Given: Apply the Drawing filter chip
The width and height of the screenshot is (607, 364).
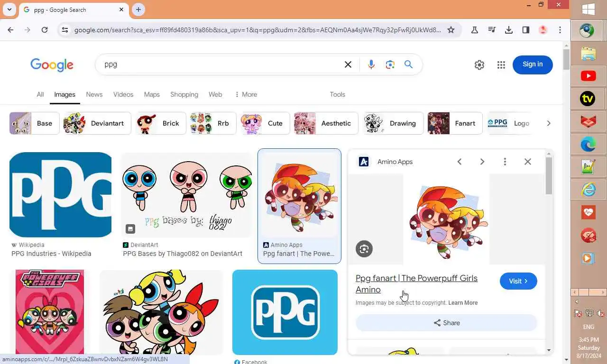Looking at the screenshot, I should coord(393,123).
